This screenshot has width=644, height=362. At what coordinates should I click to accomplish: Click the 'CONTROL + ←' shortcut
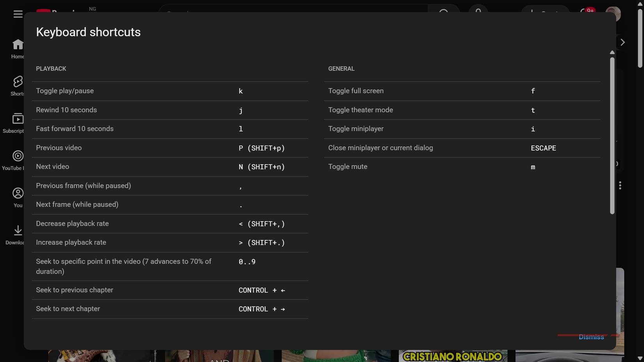[x=262, y=290]
